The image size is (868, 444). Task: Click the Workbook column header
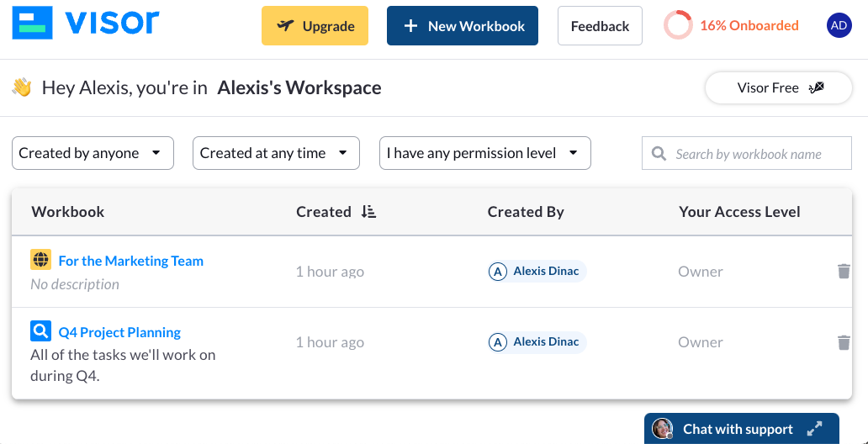(67, 211)
